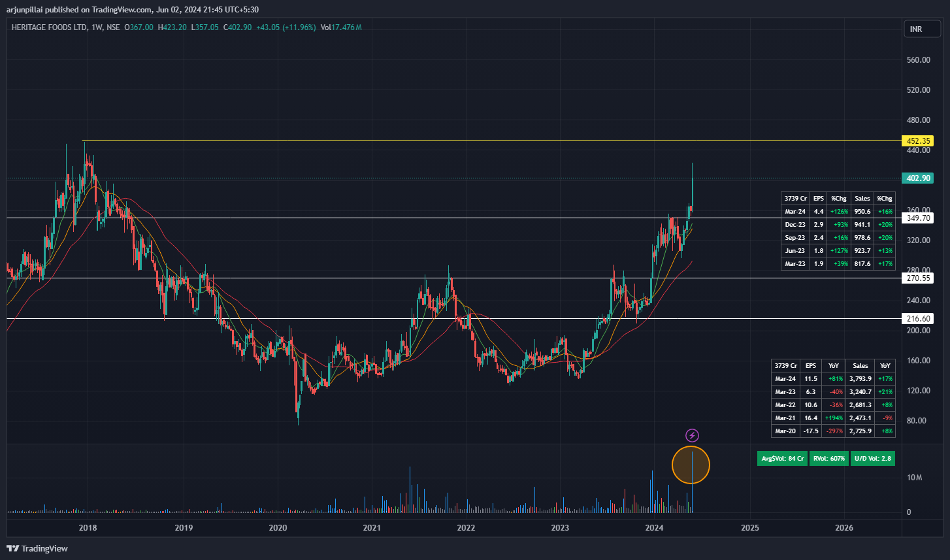Screen dimensions: 950x560
Task: Click the 120.00 price axis tick
Action: pyautogui.click(x=918, y=391)
